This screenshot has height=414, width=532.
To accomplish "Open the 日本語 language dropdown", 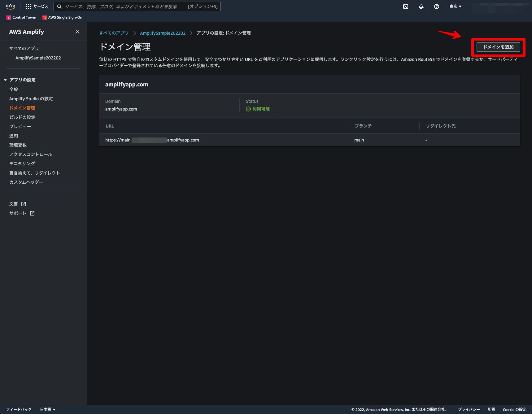I will click(48, 409).
